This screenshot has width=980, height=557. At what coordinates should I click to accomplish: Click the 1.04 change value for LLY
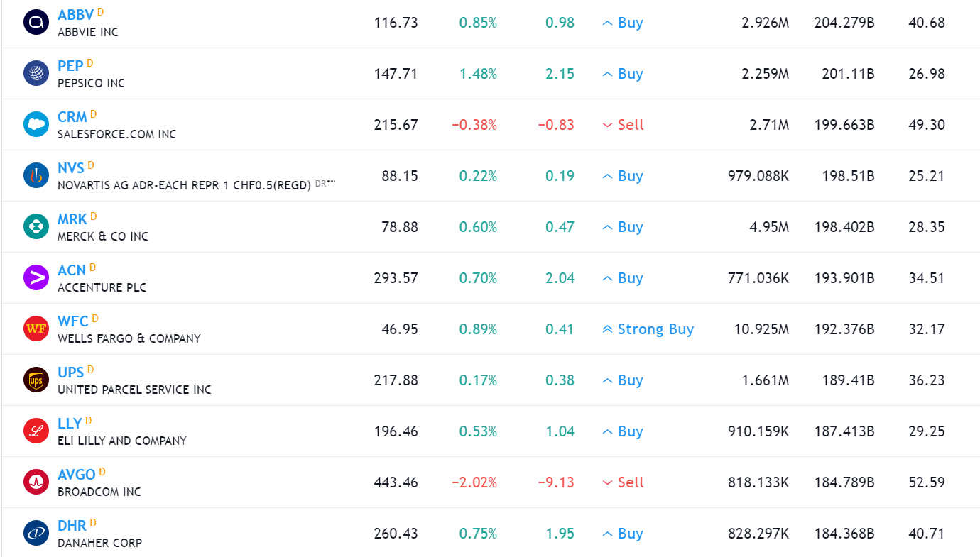(560, 431)
